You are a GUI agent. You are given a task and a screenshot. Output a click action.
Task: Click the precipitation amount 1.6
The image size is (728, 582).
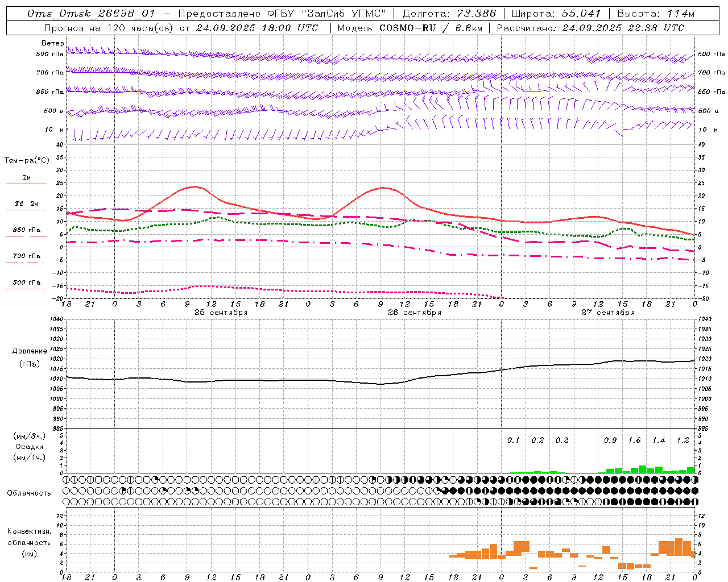pos(634,440)
